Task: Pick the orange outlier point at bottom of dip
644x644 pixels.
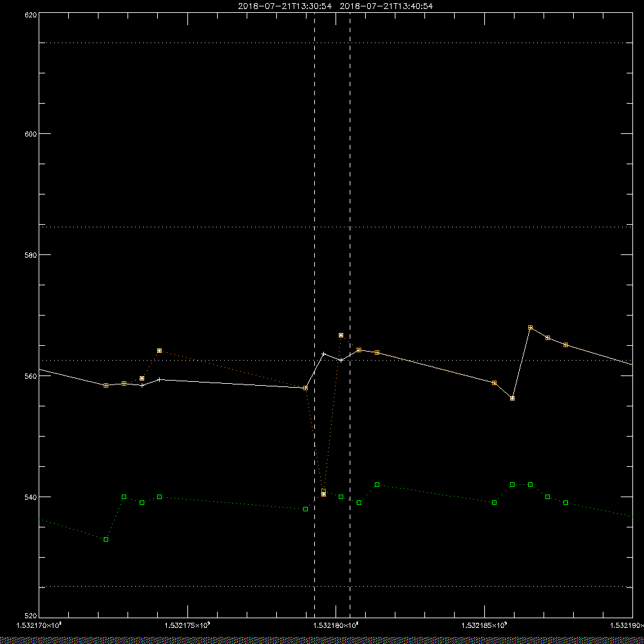Action: [x=324, y=494]
